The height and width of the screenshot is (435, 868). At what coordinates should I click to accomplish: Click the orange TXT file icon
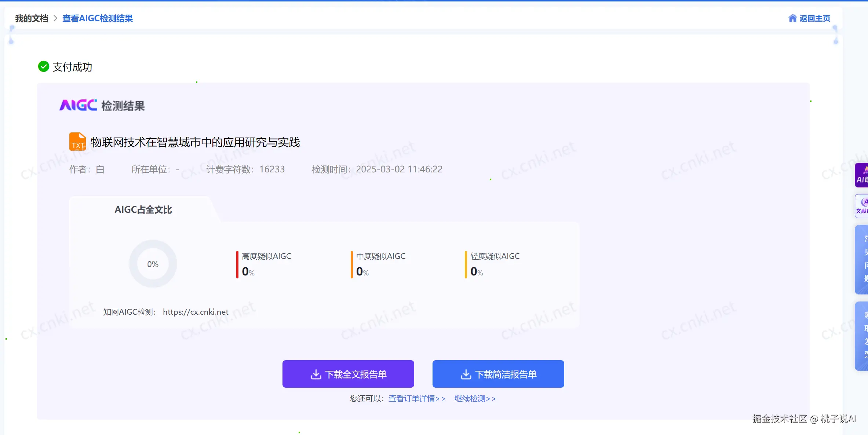click(x=77, y=142)
